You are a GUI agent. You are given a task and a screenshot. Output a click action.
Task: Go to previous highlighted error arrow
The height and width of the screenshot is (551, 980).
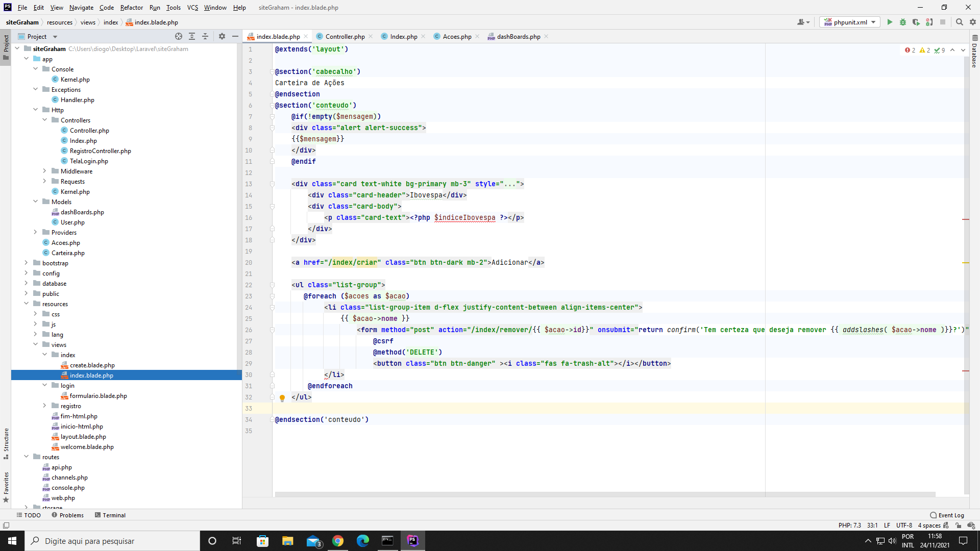pyautogui.click(x=952, y=50)
